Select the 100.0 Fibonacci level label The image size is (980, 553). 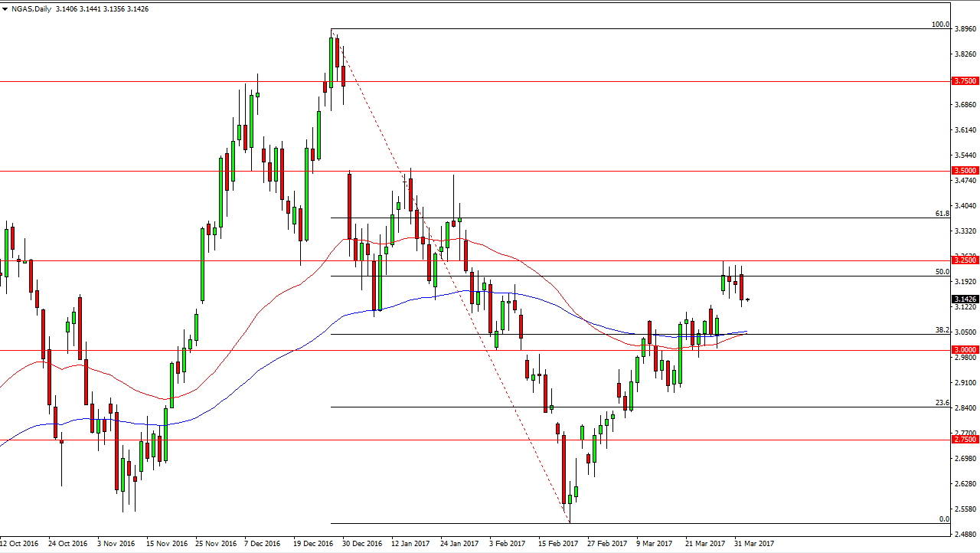click(x=940, y=25)
